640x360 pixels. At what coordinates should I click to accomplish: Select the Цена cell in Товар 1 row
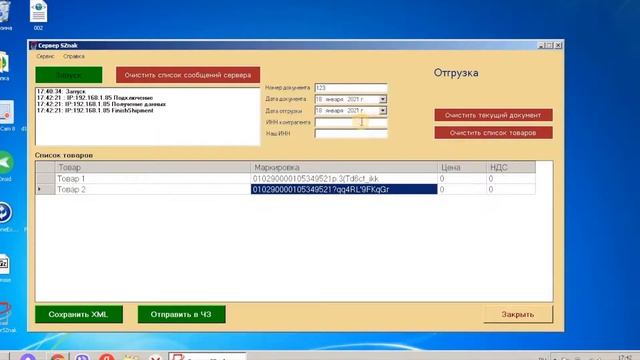[462, 178]
